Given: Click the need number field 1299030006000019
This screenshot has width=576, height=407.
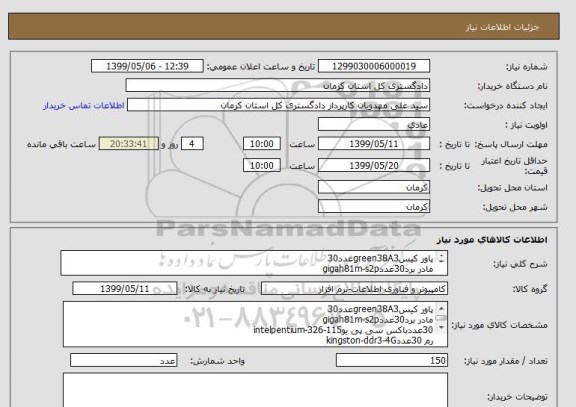Looking at the screenshot, I should pos(374,66).
